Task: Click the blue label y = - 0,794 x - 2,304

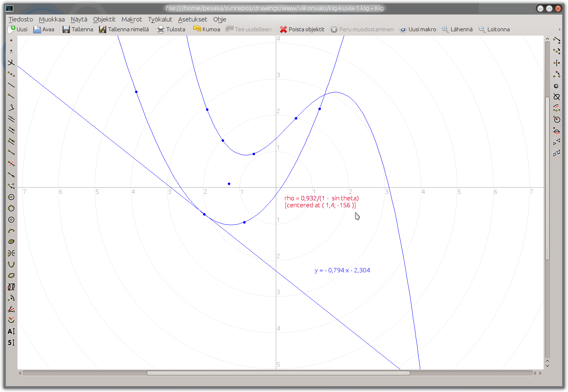Action: [342, 270]
